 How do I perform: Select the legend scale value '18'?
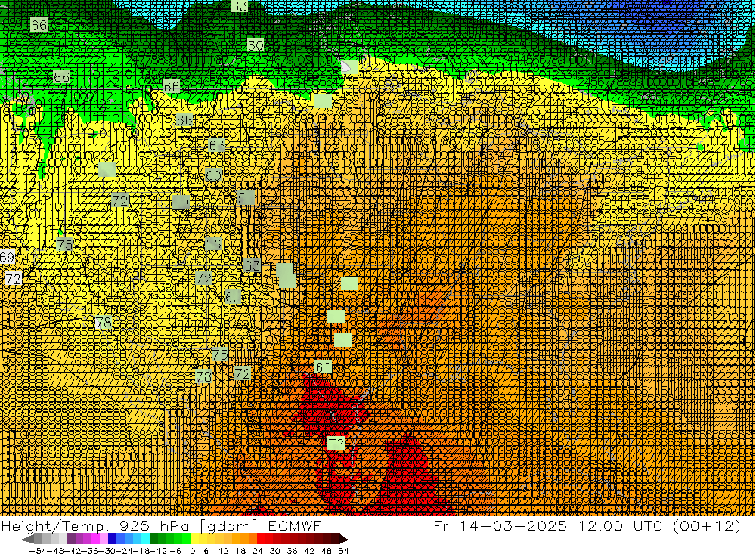(240, 551)
